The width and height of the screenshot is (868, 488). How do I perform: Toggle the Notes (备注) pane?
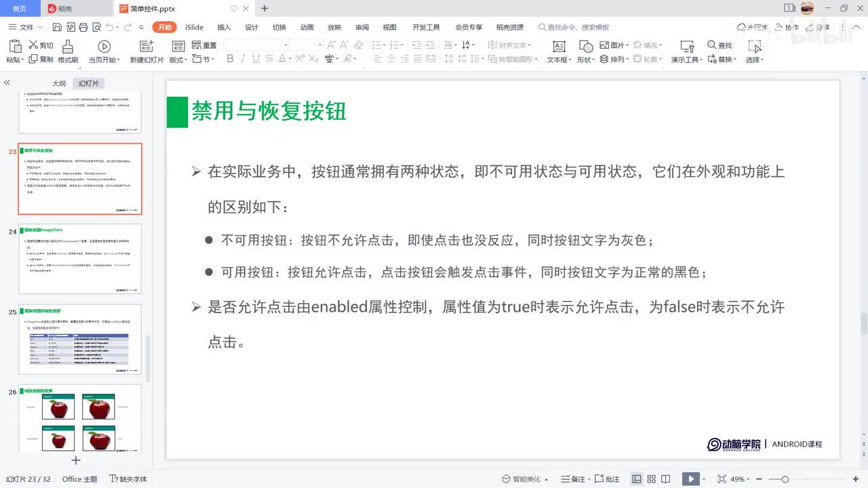[574, 479]
